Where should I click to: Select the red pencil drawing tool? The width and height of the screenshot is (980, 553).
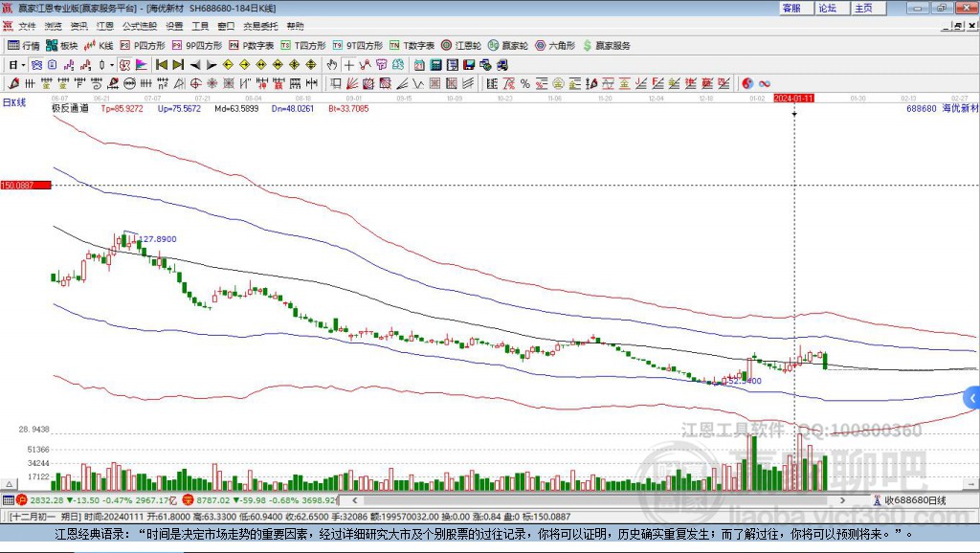pos(13,84)
